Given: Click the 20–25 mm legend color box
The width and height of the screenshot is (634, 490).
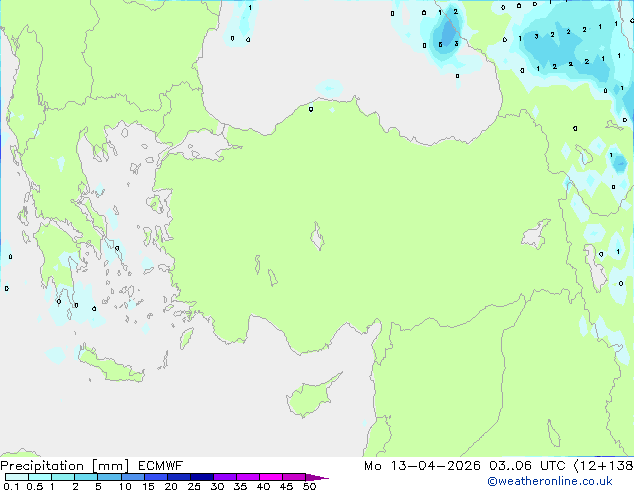Looking at the screenshot, I should [178, 477].
